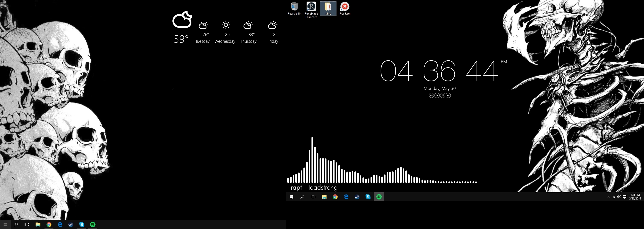Switch to Spotify on the taskbar with system tray
644x229 pixels.
(x=379, y=197)
